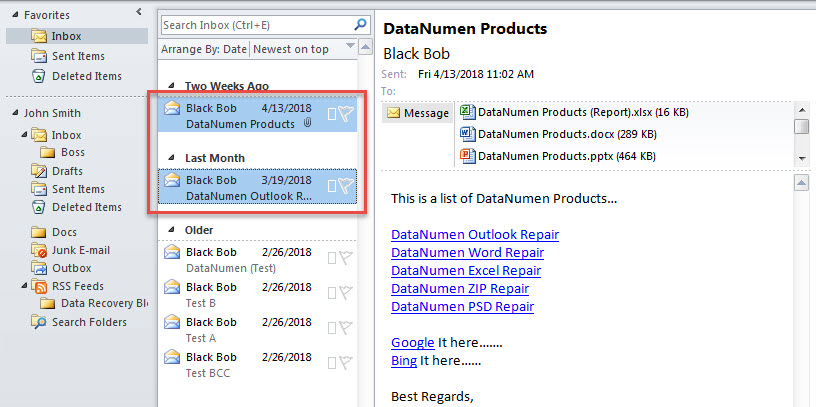Flag the Test BCC email

[x=346, y=362]
